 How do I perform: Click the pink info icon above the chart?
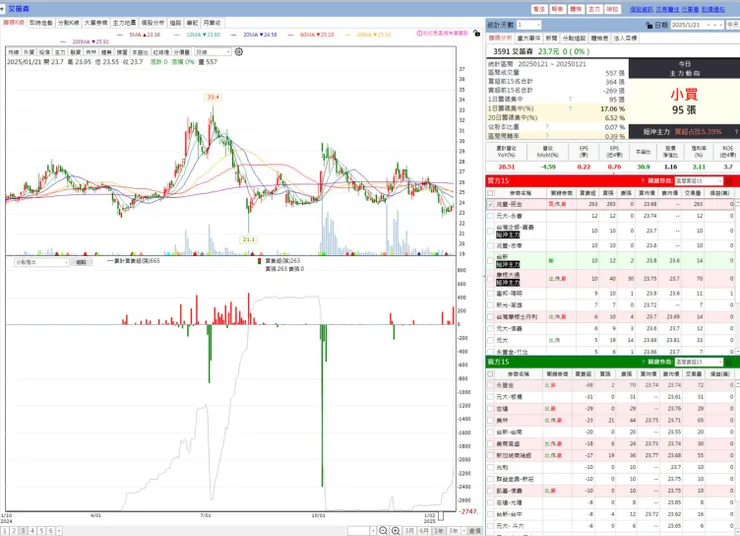(x=419, y=34)
